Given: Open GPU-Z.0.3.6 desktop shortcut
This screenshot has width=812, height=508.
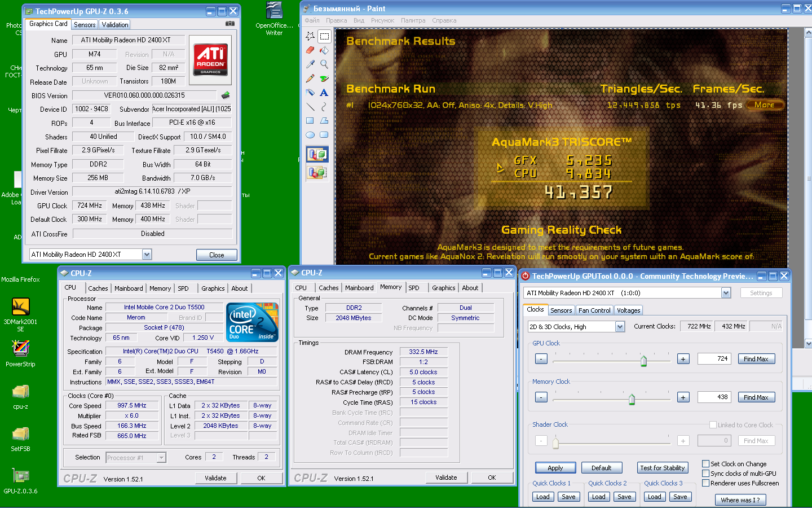Looking at the screenshot, I should pyautogui.click(x=20, y=481).
